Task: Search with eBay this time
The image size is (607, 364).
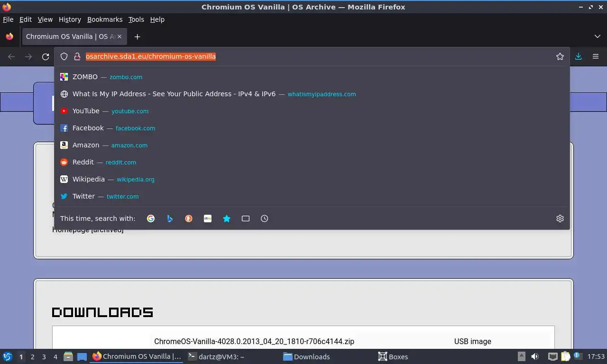Action: (x=208, y=218)
